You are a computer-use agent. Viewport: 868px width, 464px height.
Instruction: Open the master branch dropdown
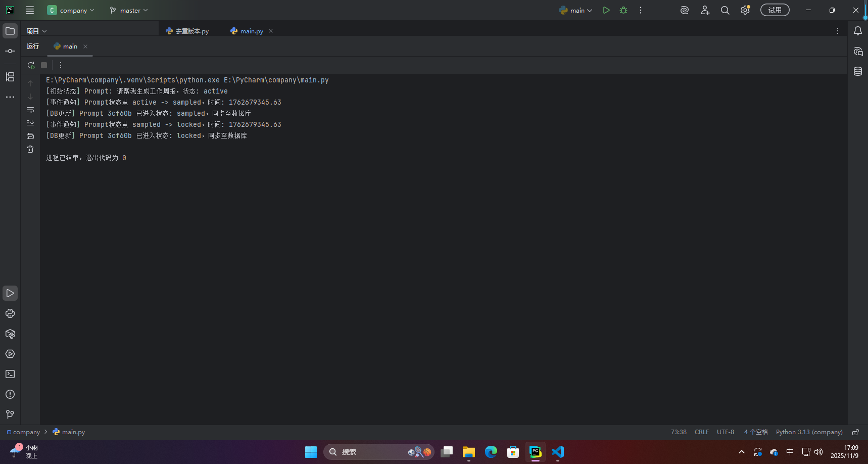[x=129, y=10]
